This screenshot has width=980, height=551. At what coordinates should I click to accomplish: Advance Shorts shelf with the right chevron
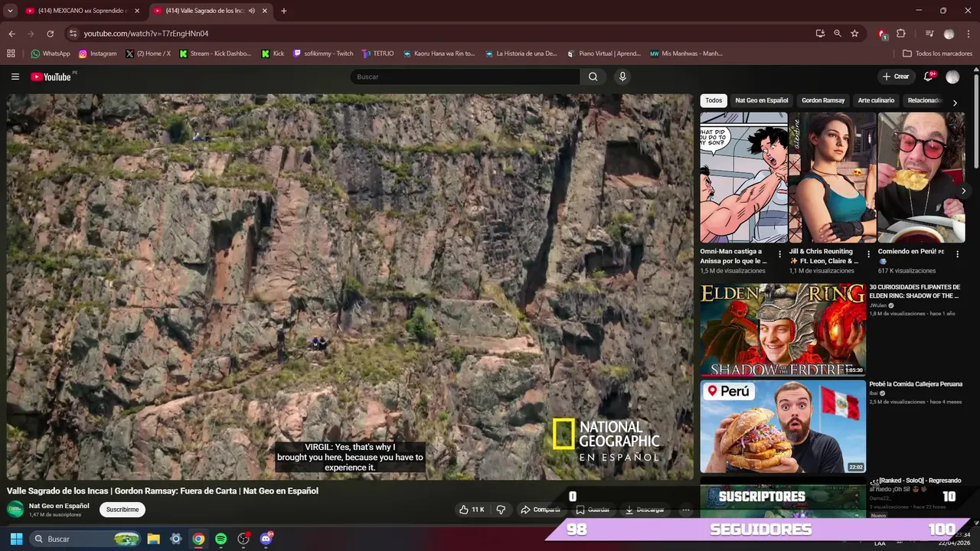[964, 191]
